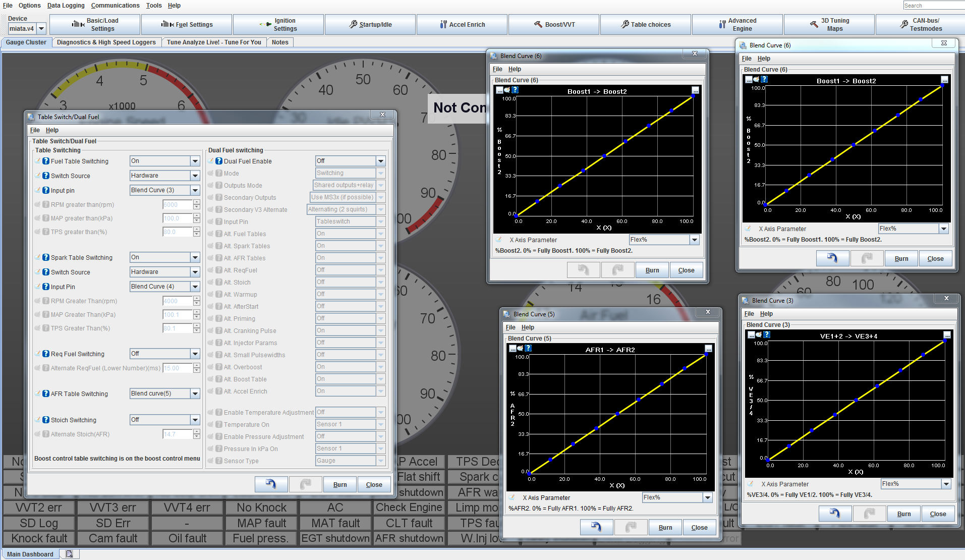965x560 pixels.
Task: Click the Search field at top right
Action: tap(933, 6)
